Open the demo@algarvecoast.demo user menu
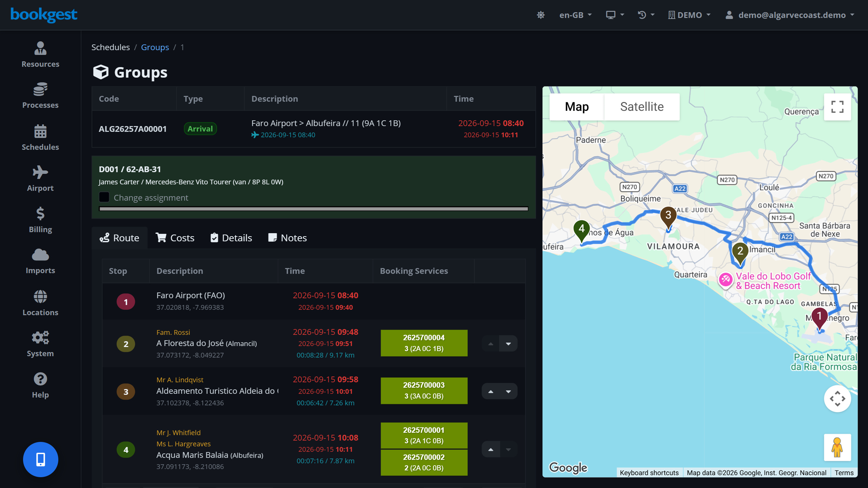Image resolution: width=868 pixels, height=488 pixels. point(790,15)
